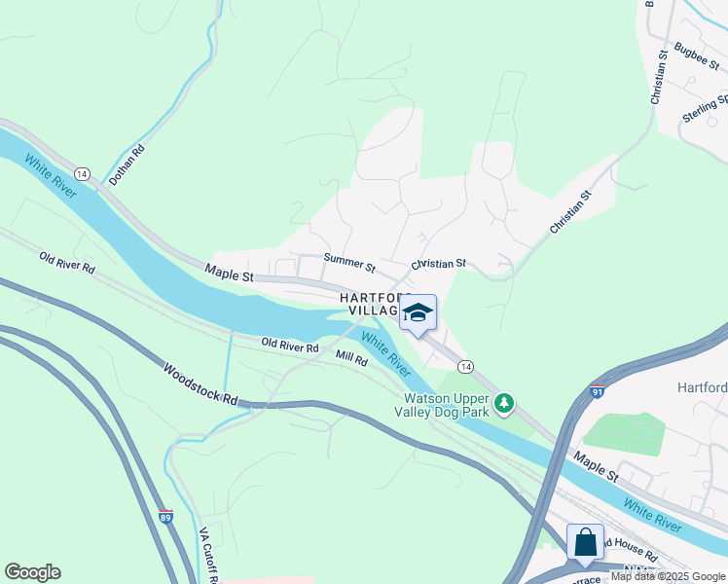Click the Route 14 shield near dog park
Viewport: 728px width, 584px height.
465,367
